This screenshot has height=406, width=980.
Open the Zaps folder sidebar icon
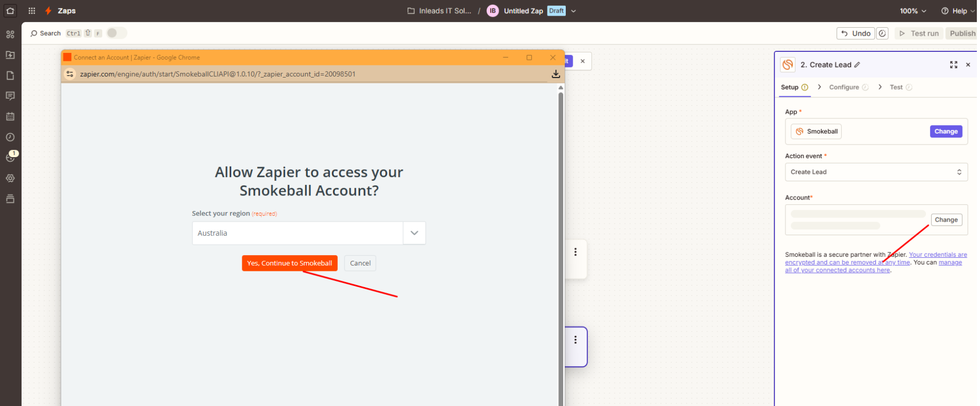pos(10,55)
